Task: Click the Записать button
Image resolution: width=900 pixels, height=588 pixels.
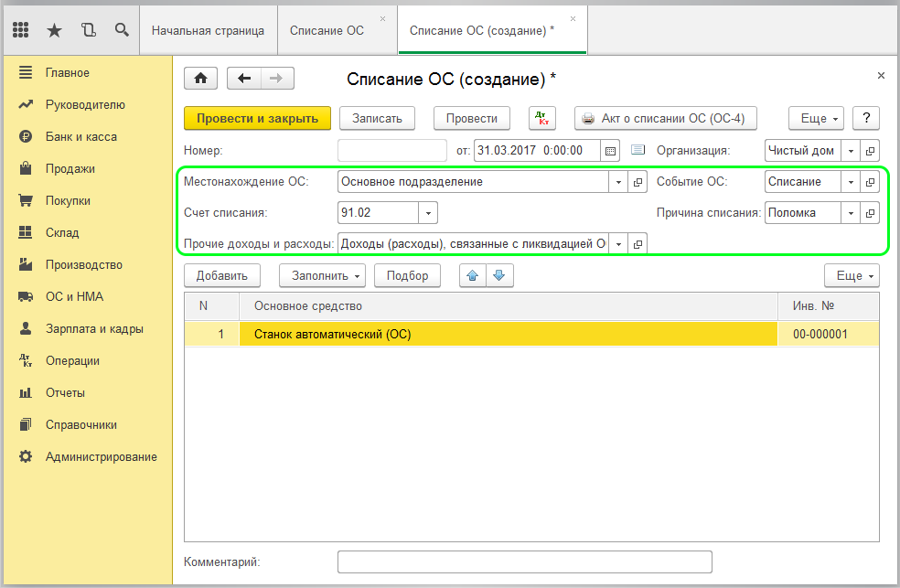Action: (377, 118)
